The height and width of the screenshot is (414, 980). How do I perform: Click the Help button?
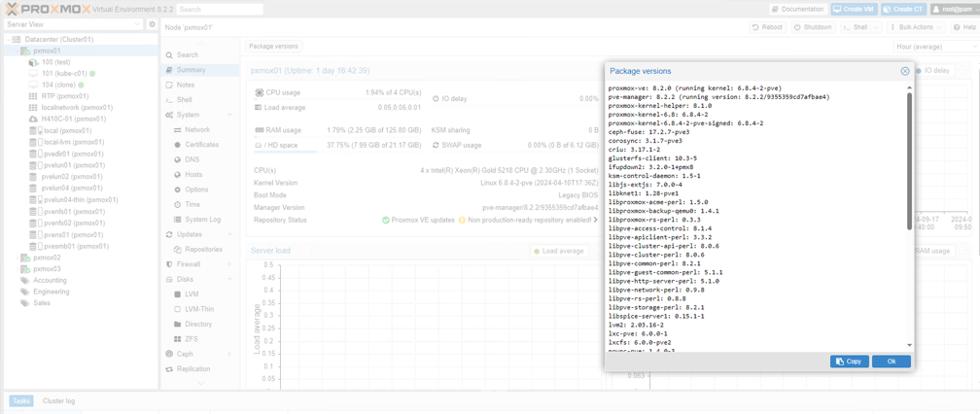(964, 27)
